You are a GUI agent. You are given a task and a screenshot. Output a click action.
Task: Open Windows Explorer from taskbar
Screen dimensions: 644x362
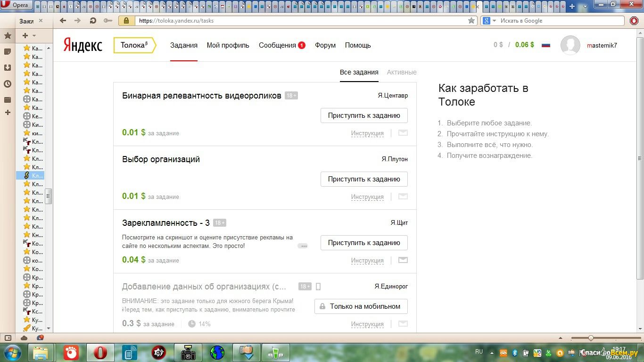point(41,352)
